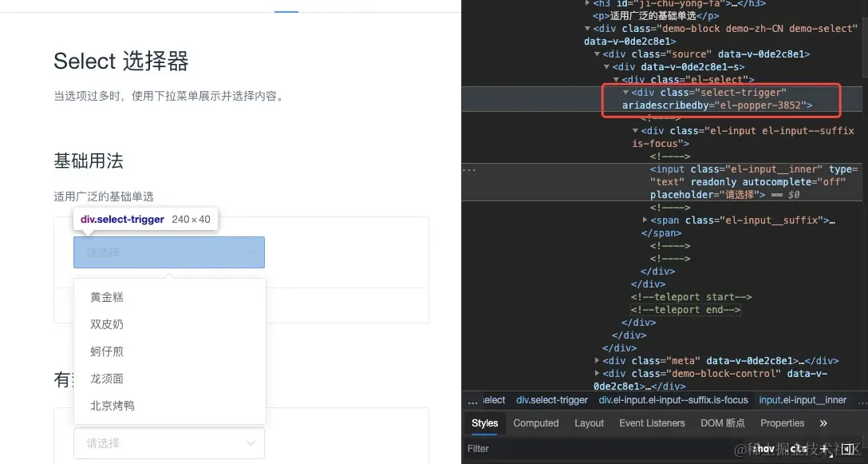Expand the span el-input__suffix node
Screen dimensions: 868x464
click(x=645, y=220)
